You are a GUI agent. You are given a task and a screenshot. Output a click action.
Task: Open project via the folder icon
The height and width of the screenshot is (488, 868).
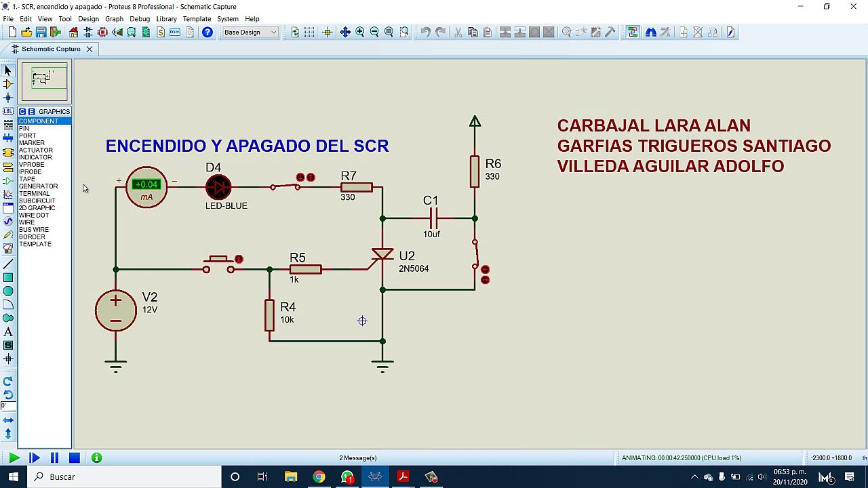pos(26,32)
